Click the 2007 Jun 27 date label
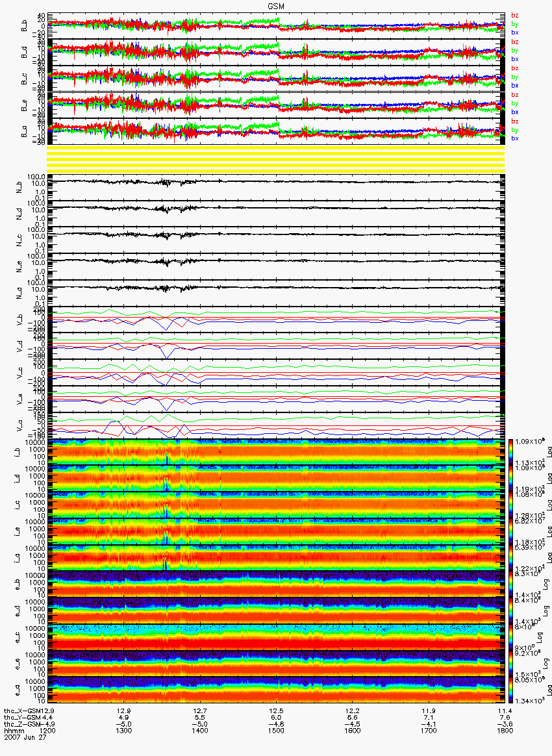 click(x=25, y=737)
